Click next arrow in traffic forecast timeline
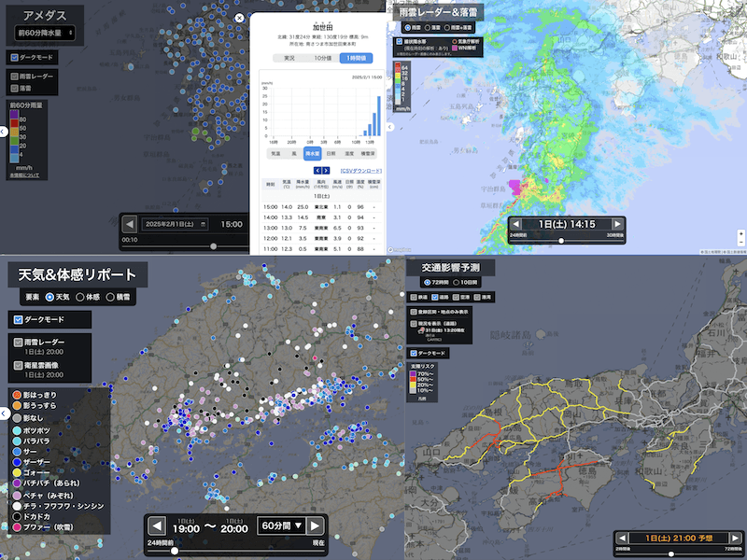This screenshot has height=560, width=747. 734,538
